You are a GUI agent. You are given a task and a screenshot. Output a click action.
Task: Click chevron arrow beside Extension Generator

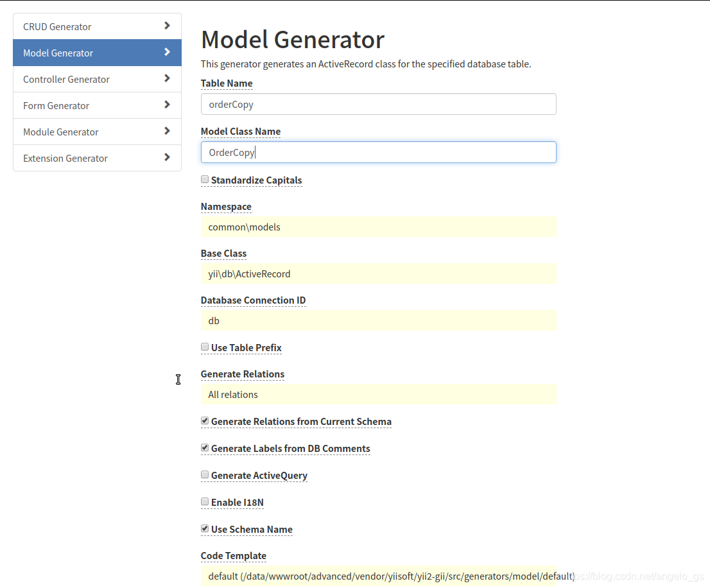(x=167, y=157)
